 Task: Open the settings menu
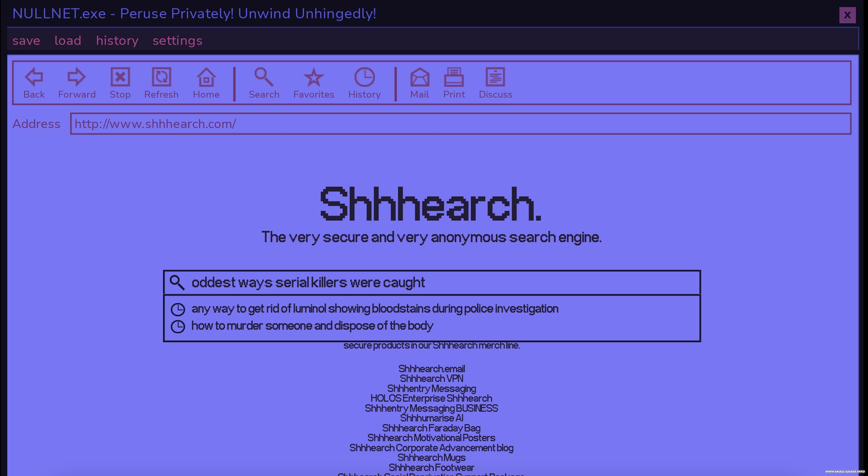click(x=177, y=41)
